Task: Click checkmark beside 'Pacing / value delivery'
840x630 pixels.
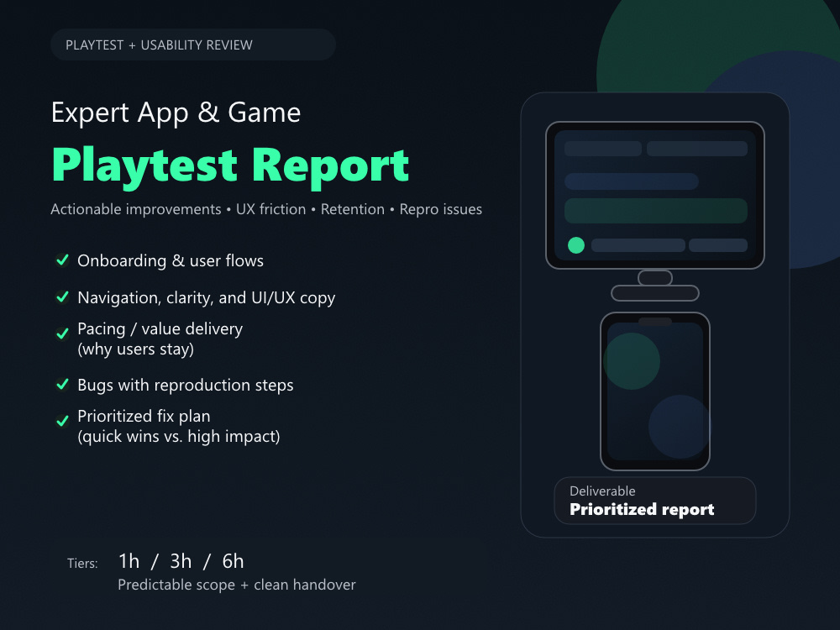Action: click(x=63, y=333)
